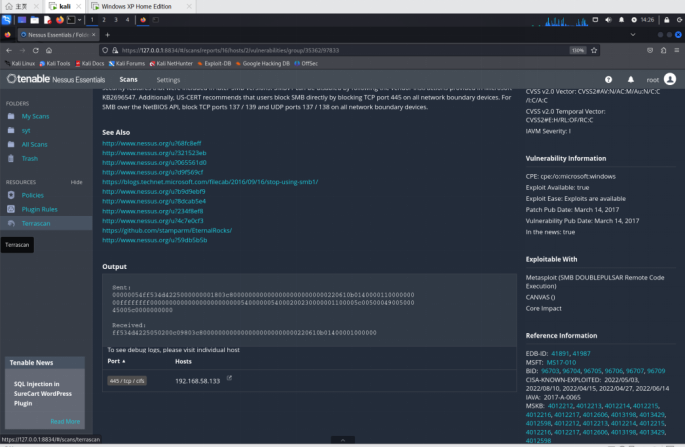This screenshot has width=685, height=448.
Task: Open the Firefox hamburger menu
Action: [x=676, y=50]
